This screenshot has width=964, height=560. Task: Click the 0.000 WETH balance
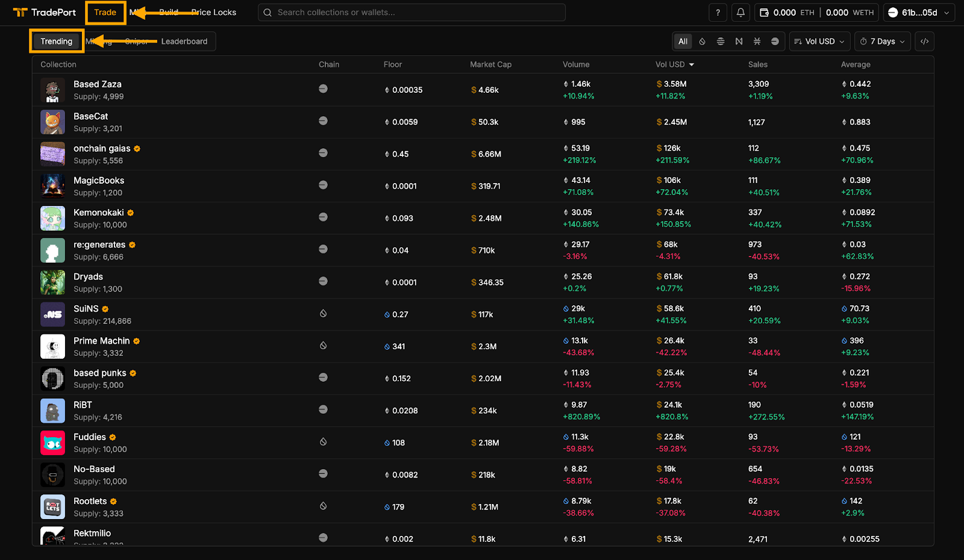[850, 13]
